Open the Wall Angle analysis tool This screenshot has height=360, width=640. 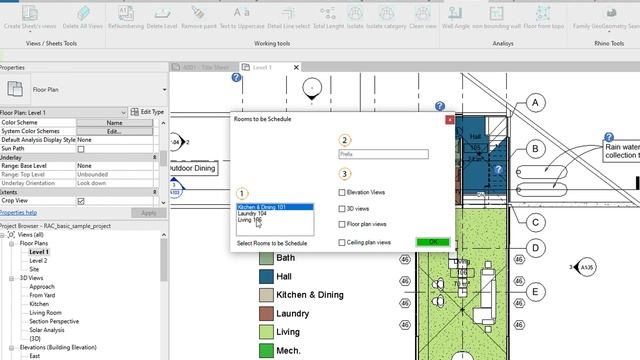click(x=456, y=18)
